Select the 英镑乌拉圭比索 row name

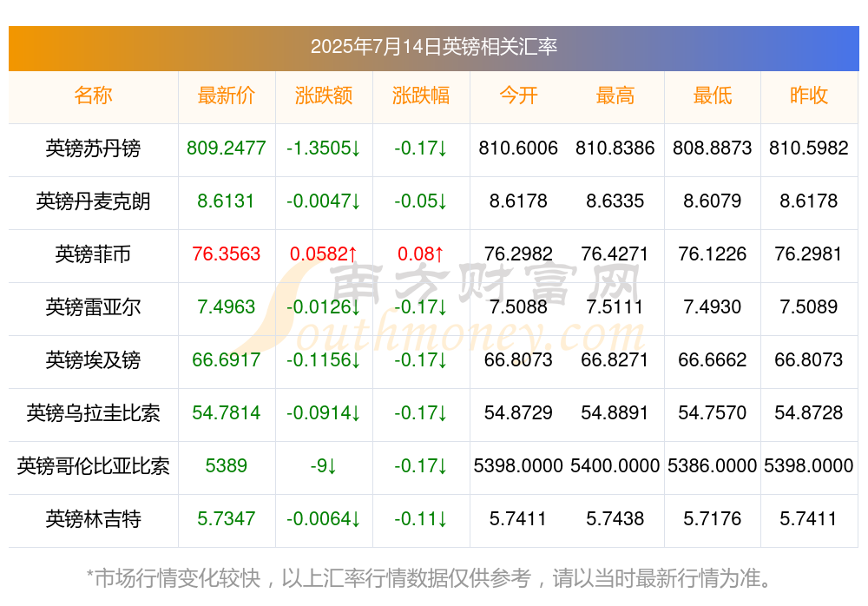click(x=93, y=413)
